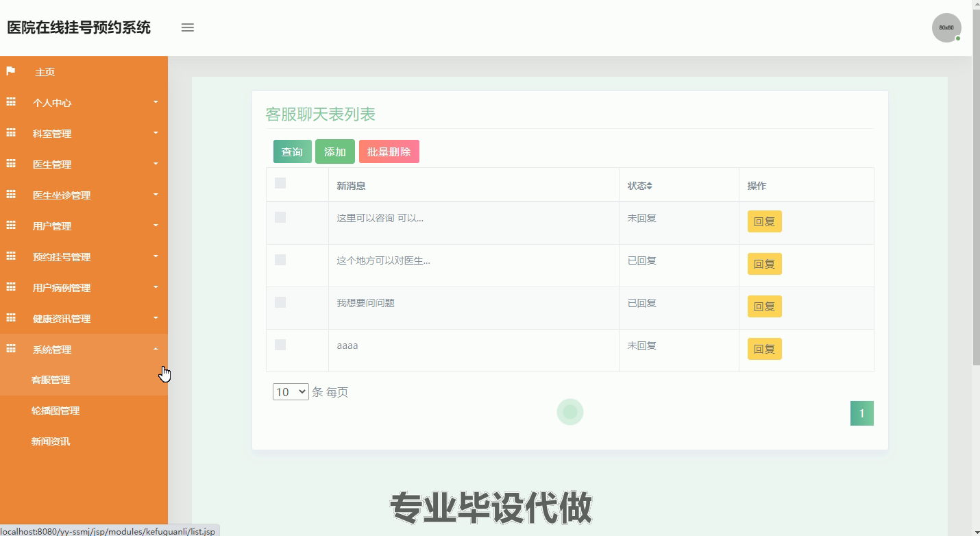This screenshot has height=536, width=980.
Task: Expand 医生管理 dropdown arrow
Action: pos(156,164)
